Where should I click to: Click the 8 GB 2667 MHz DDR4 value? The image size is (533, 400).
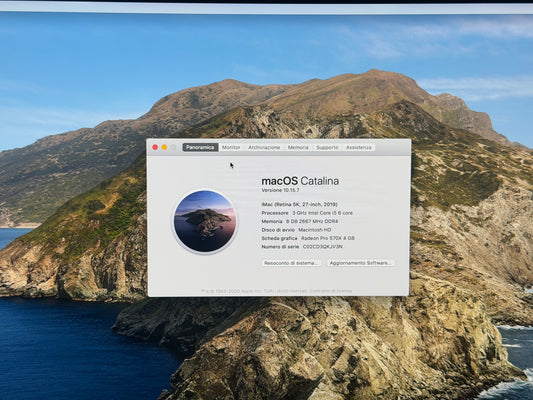[x=312, y=221]
